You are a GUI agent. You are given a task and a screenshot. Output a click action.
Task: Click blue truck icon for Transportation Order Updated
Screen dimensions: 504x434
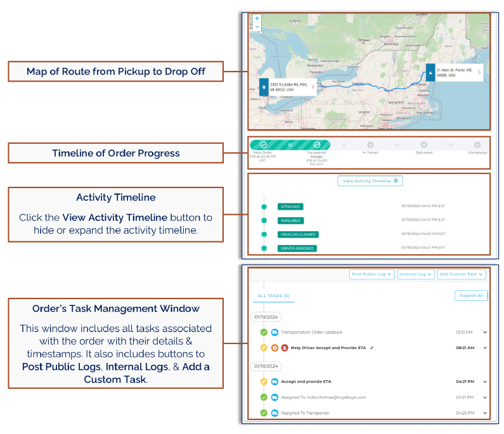275,332
